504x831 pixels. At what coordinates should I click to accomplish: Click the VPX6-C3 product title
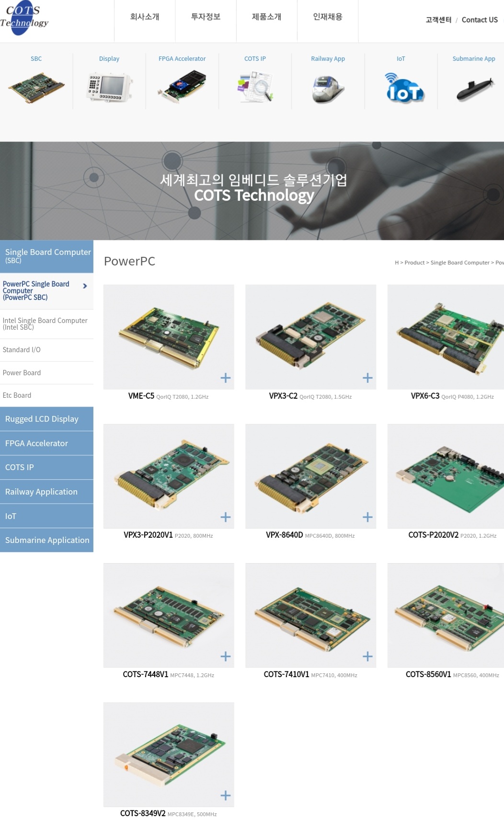pos(425,396)
